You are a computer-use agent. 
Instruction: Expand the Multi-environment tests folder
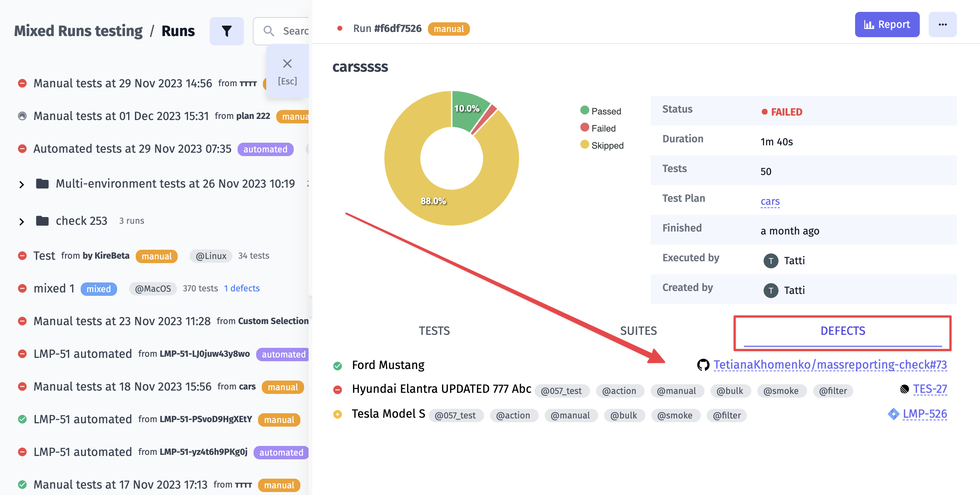[x=22, y=184]
